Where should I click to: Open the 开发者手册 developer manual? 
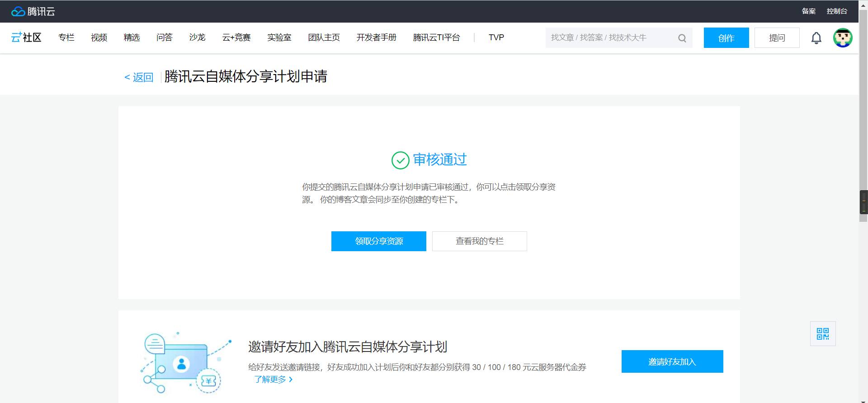click(376, 37)
